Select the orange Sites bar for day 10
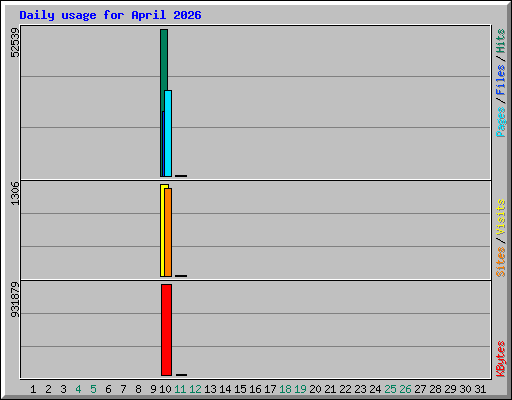This screenshot has height=400, width=512. coord(168,232)
